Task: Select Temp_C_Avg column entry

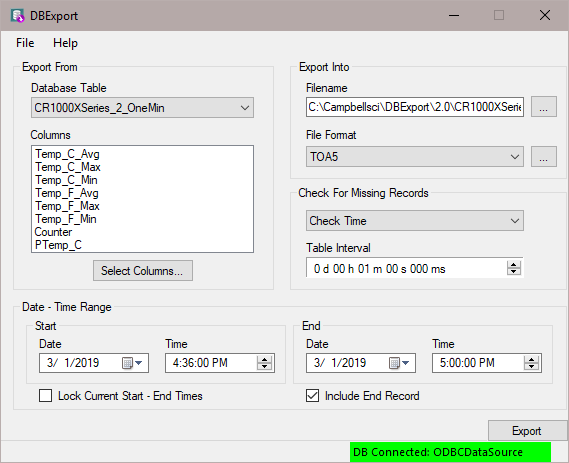Action: [67, 154]
